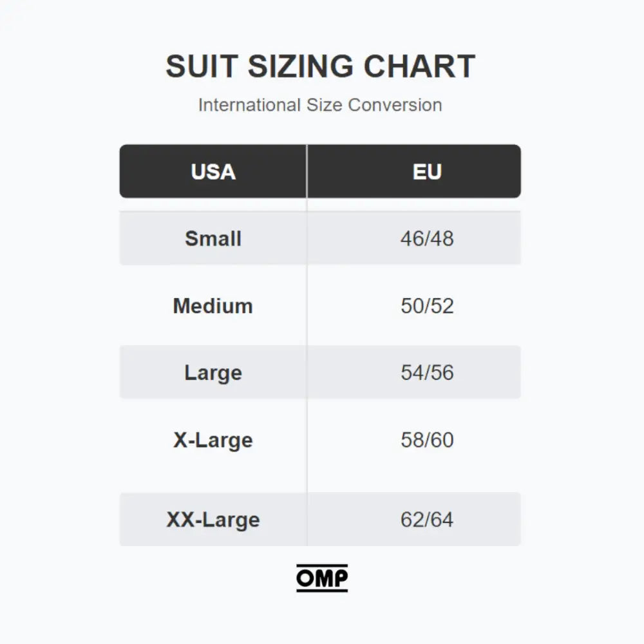Screen dimensions: 644x644
Task: Click the 50/52 EU size value
Action: click(427, 305)
